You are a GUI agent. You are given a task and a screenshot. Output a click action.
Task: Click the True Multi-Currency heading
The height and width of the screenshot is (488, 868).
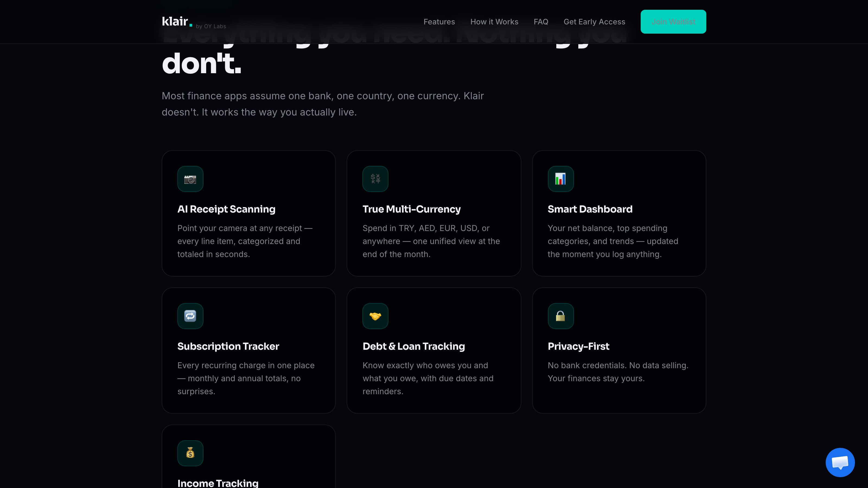[411, 209]
